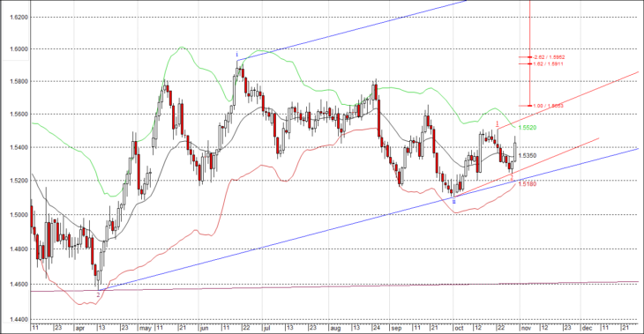Viewport: 644px width, 334px height.
Task: Click the blue wave 'i' label at June peak
Action: (237, 55)
